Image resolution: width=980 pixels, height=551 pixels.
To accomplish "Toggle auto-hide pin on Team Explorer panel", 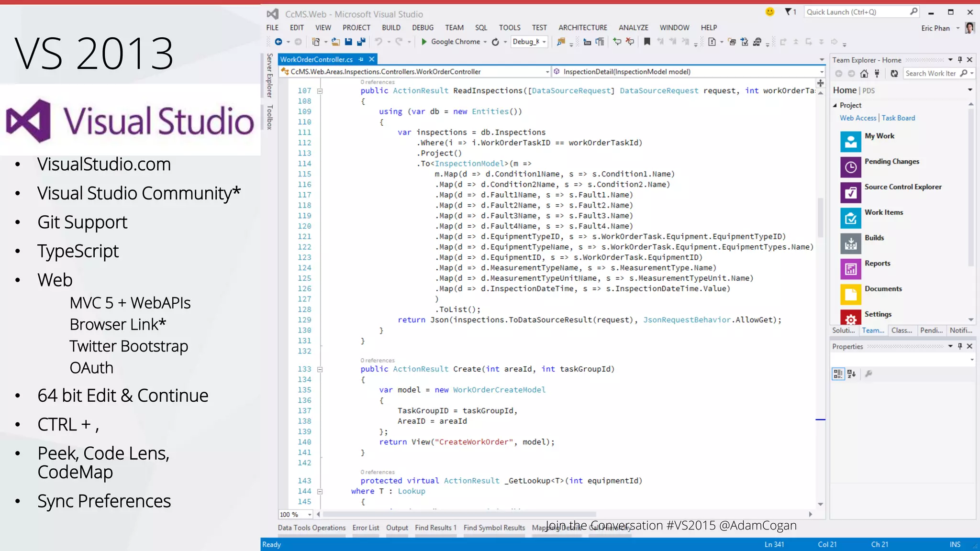I will 960,60.
